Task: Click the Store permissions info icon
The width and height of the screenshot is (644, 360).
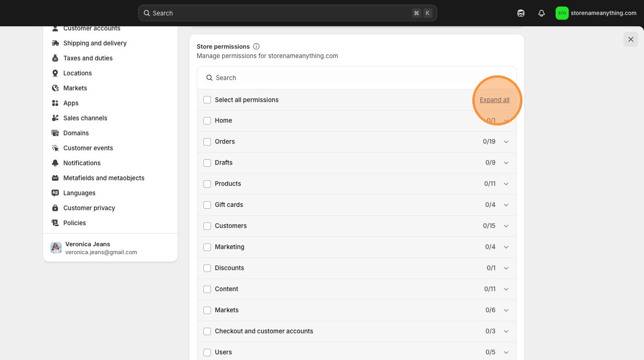Action: pos(256,46)
